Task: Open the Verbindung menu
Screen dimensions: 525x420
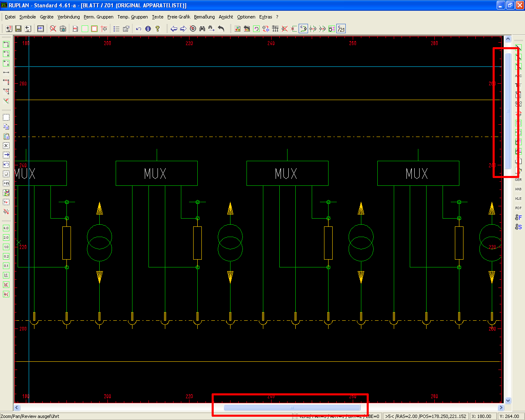Action: [x=68, y=17]
